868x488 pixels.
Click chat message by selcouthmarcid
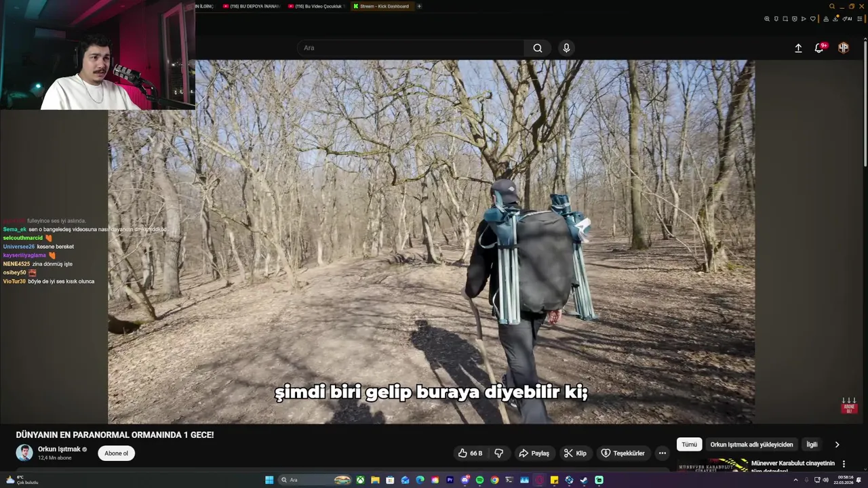pos(28,238)
